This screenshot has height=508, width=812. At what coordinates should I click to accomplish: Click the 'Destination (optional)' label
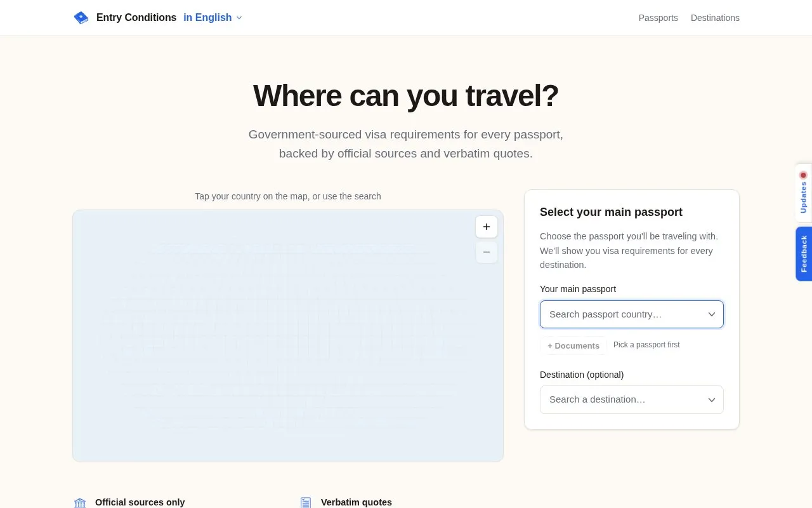coord(582,375)
